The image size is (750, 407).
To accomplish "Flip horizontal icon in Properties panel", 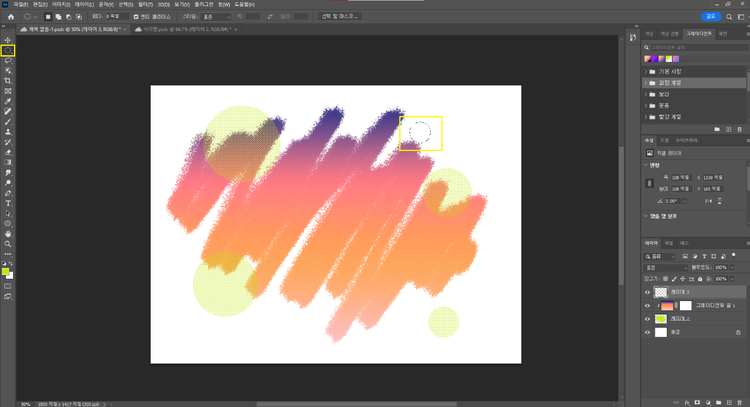I will pos(708,201).
